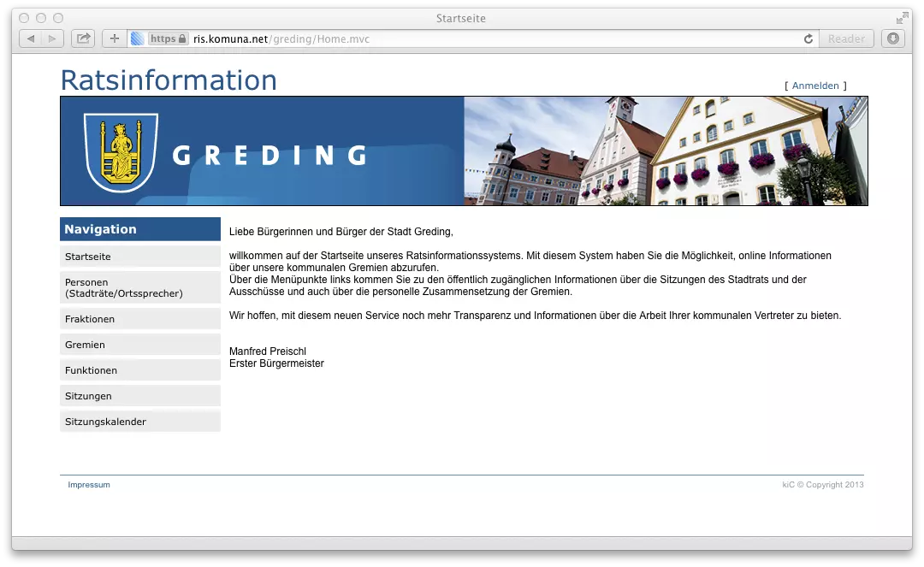Toggle Reader mode

tap(845, 38)
